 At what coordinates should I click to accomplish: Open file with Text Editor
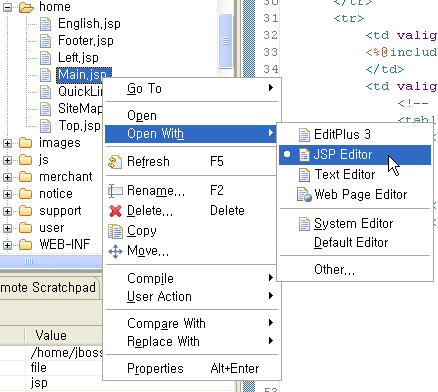355,175
